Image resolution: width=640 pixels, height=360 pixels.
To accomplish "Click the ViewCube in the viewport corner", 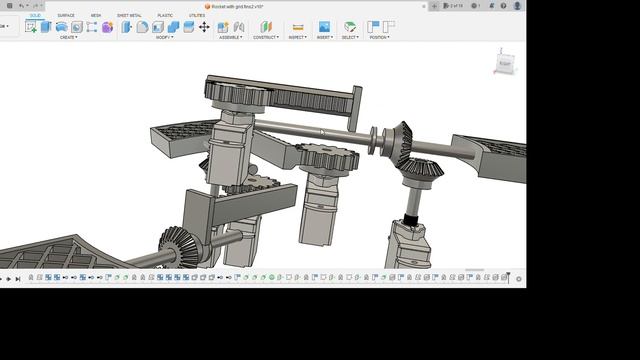I will [x=505, y=63].
